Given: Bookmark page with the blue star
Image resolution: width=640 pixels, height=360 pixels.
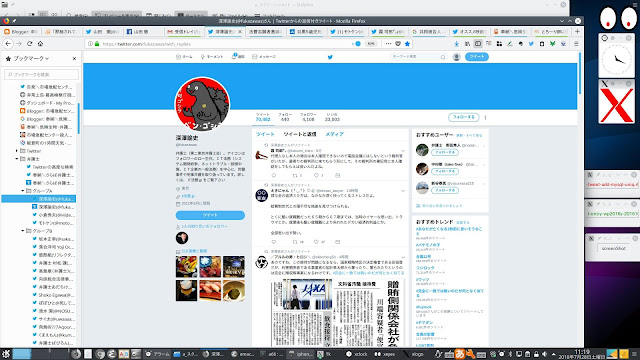Looking at the screenshot, I should click(x=407, y=44).
